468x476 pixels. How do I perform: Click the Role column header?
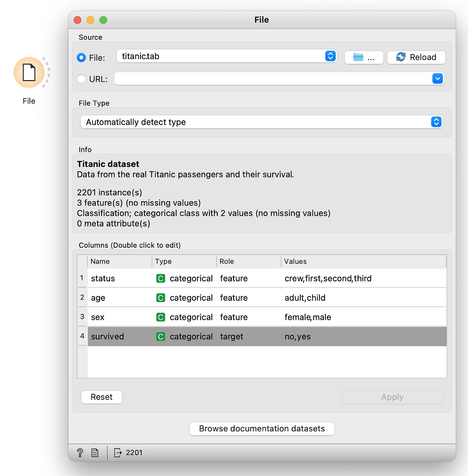point(249,262)
